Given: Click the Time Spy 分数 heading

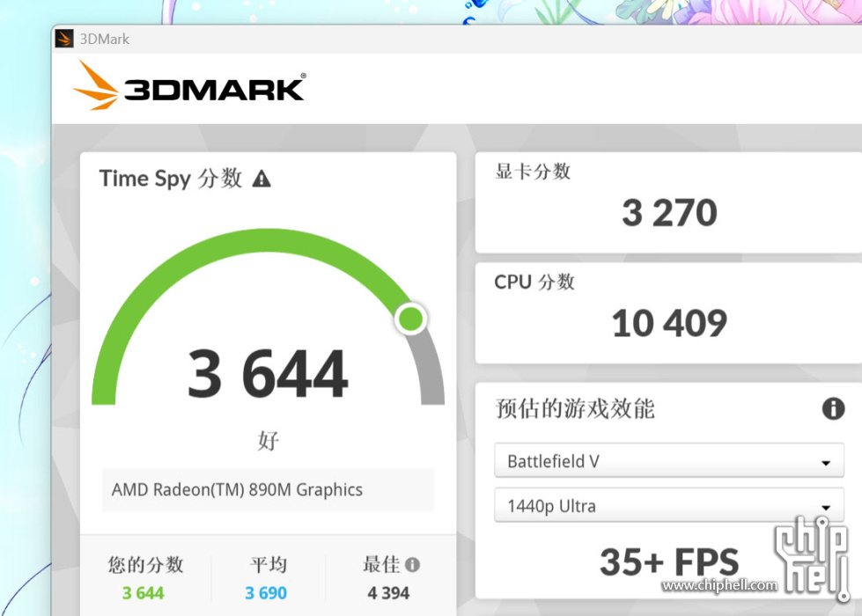Looking at the screenshot, I should pos(171,179).
